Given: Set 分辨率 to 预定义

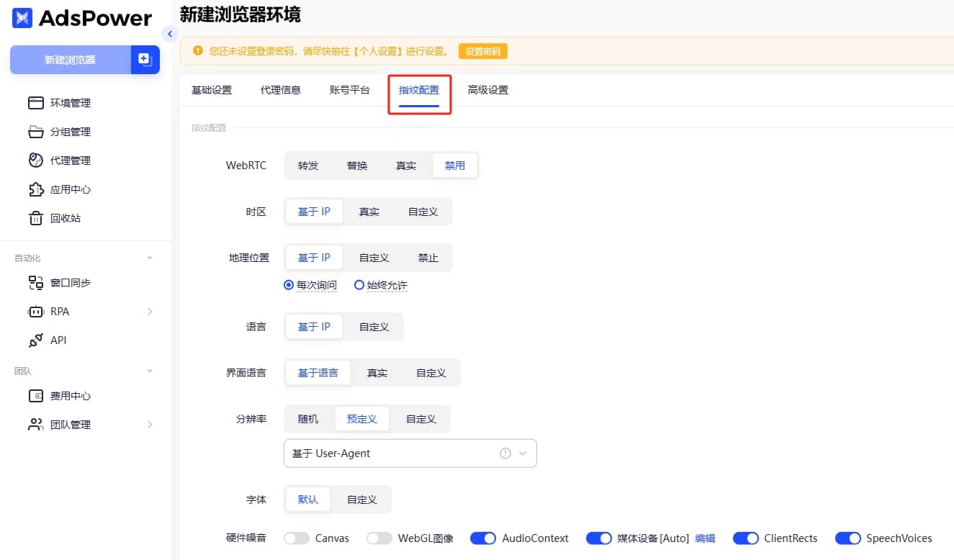Looking at the screenshot, I should [x=362, y=419].
